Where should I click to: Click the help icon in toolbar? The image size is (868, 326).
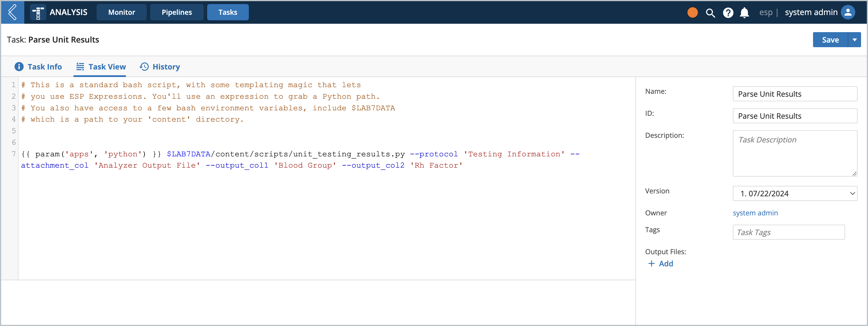(x=728, y=12)
